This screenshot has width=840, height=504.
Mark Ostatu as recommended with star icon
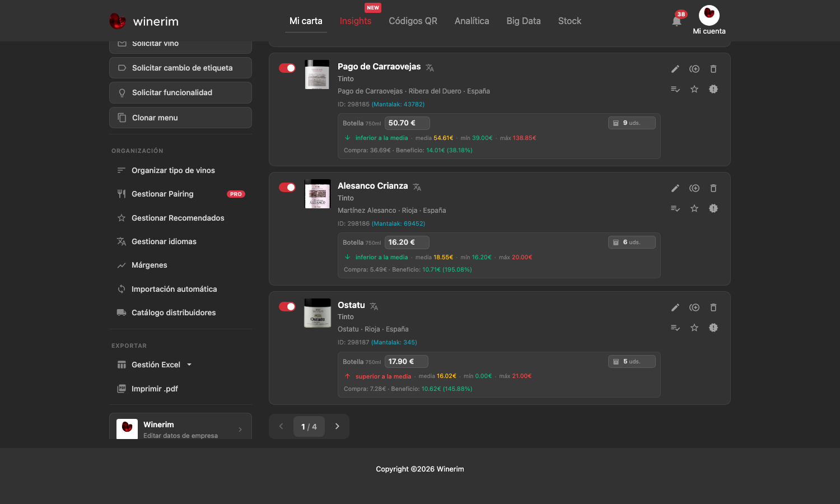[694, 328]
